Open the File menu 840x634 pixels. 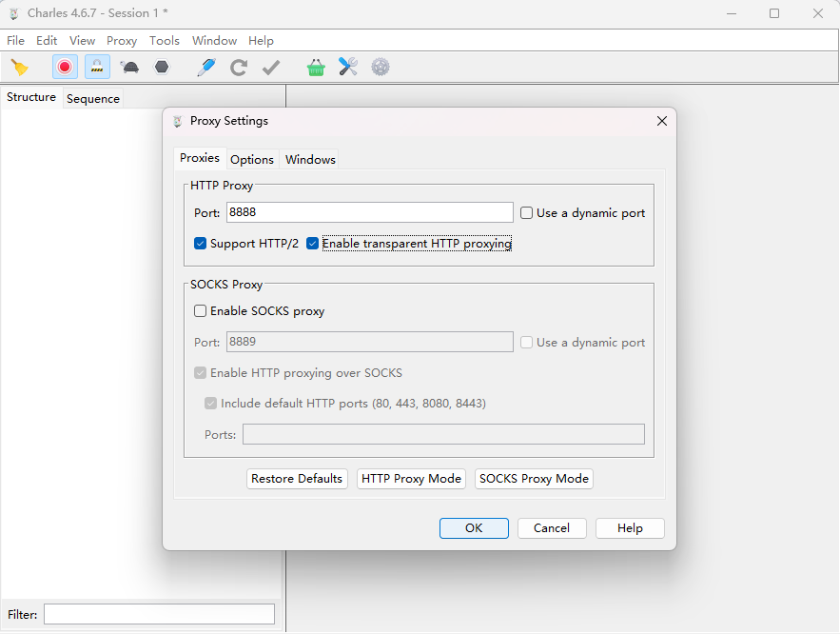coord(15,41)
